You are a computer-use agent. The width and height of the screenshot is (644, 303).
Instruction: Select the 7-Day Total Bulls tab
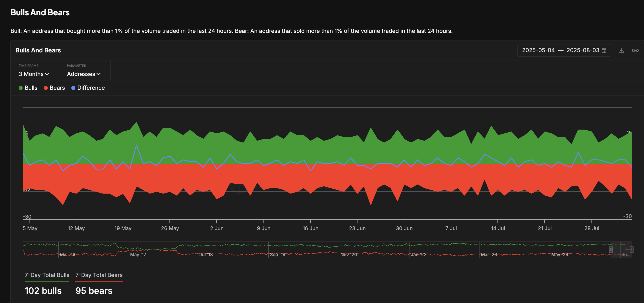[47, 275]
